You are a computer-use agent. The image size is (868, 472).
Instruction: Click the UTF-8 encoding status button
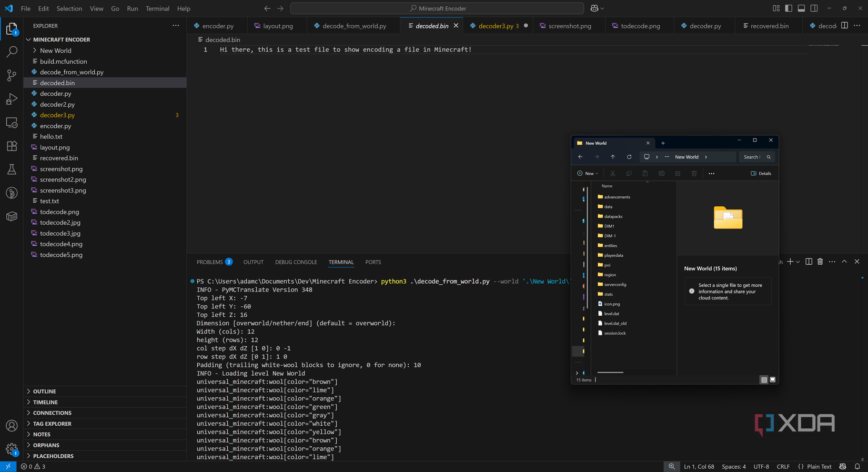point(761,467)
